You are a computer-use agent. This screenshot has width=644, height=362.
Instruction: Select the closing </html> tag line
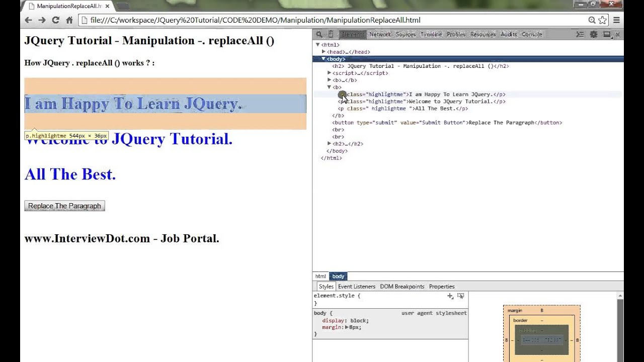coord(332,158)
